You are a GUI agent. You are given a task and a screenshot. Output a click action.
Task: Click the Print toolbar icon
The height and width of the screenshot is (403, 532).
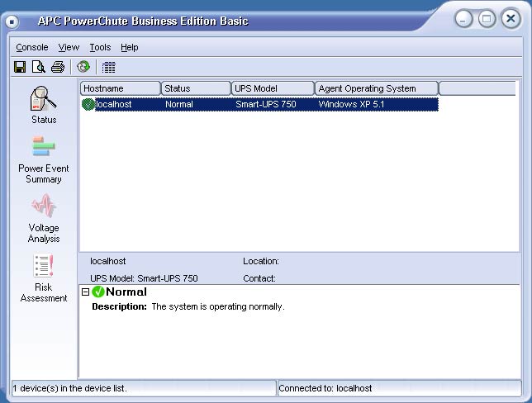[x=58, y=67]
